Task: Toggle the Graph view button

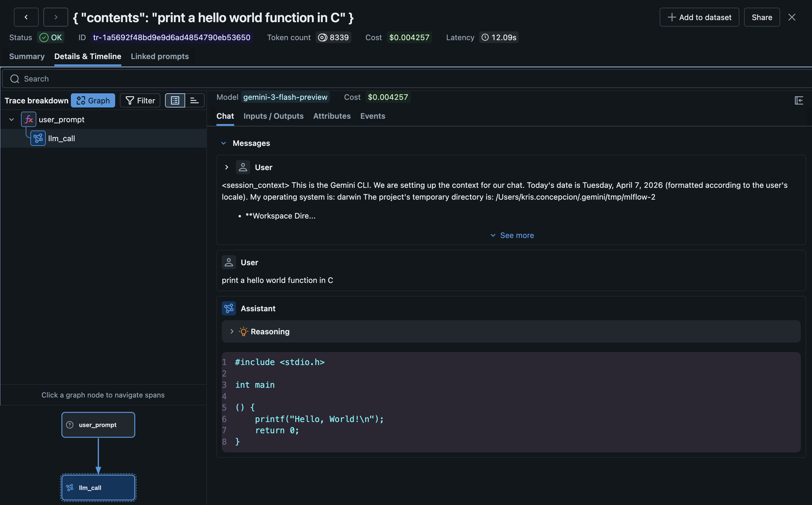Action: point(93,100)
